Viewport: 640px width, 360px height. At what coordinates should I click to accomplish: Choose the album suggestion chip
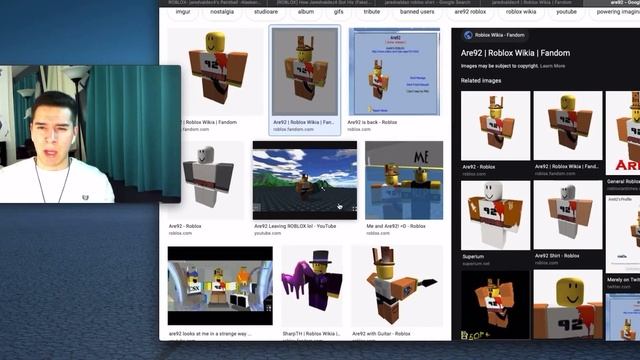pos(306,12)
